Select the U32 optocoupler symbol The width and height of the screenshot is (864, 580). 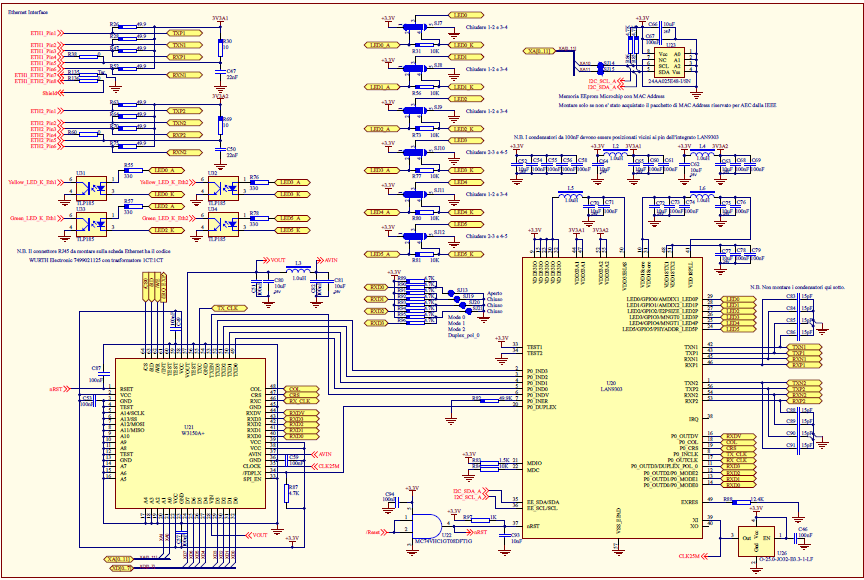(223, 188)
